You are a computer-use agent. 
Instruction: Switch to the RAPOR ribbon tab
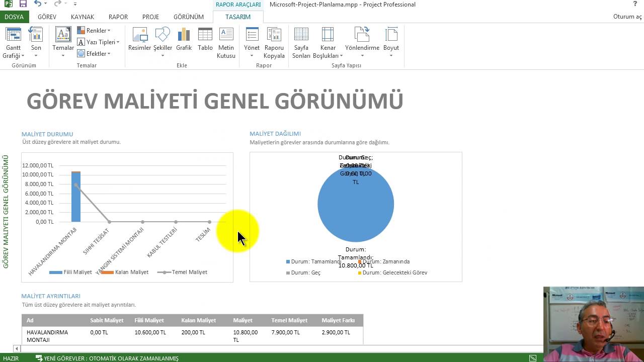click(x=118, y=17)
